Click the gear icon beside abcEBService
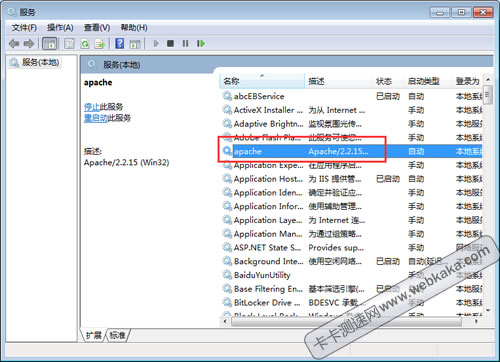The width and height of the screenshot is (500, 362). 227,96
